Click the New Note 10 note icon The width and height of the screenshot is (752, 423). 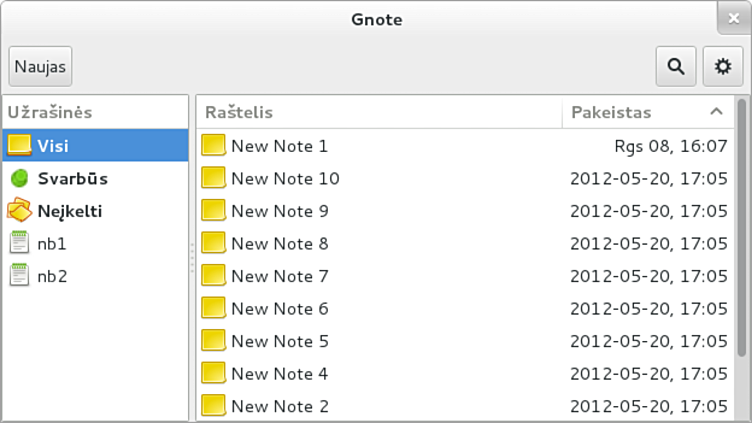213,179
